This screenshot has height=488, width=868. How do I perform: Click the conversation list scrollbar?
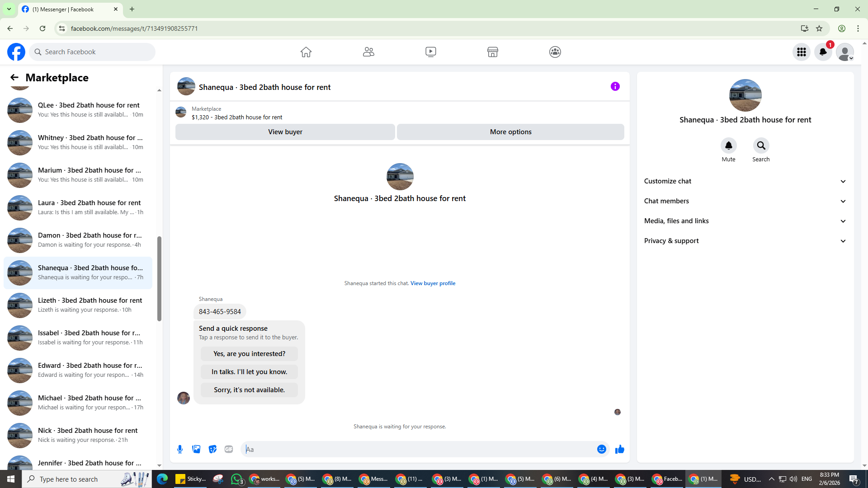point(159,278)
